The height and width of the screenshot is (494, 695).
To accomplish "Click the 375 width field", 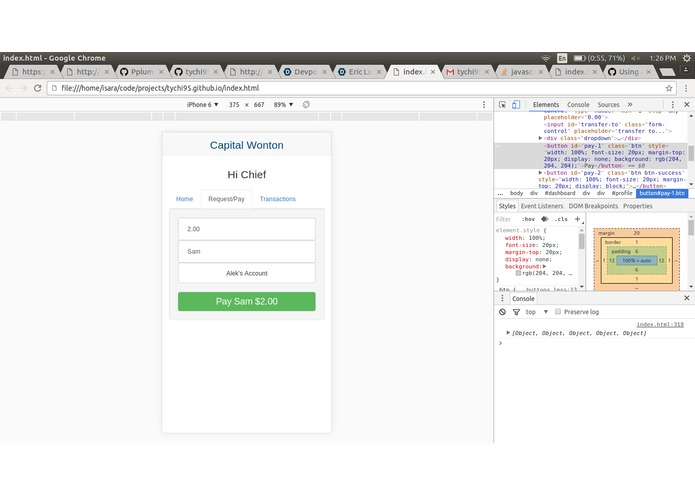I will point(234,105).
